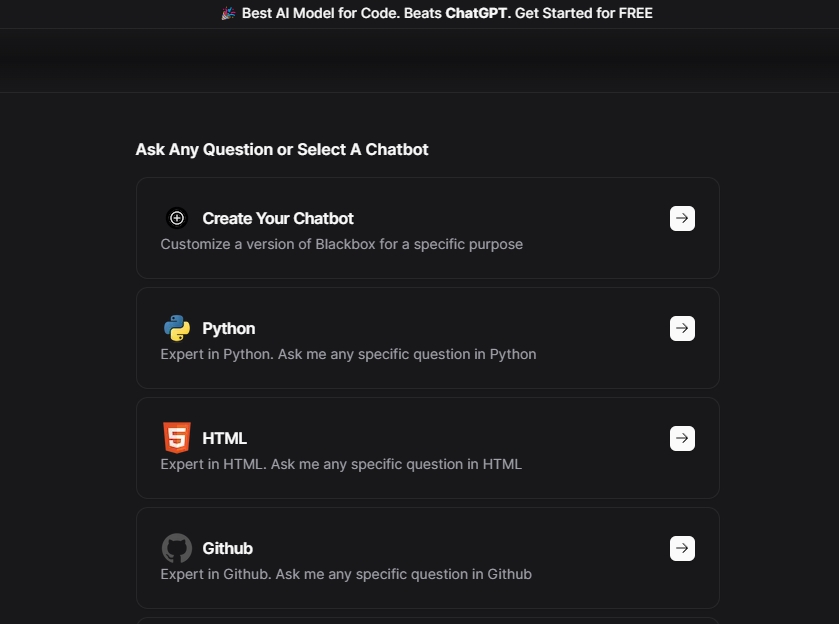Click the bold "ChatGPT" text in banner
839x624 pixels.
pyautogui.click(x=478, y=13)
